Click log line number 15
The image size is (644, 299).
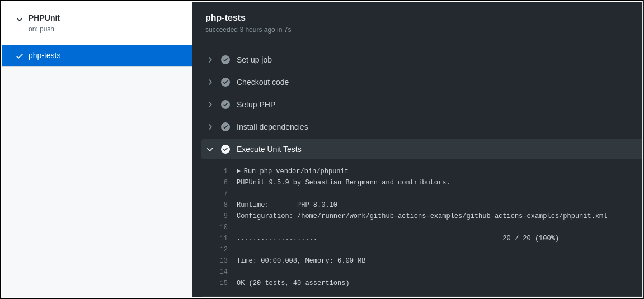pyautogui.click(x=224, y=283)
